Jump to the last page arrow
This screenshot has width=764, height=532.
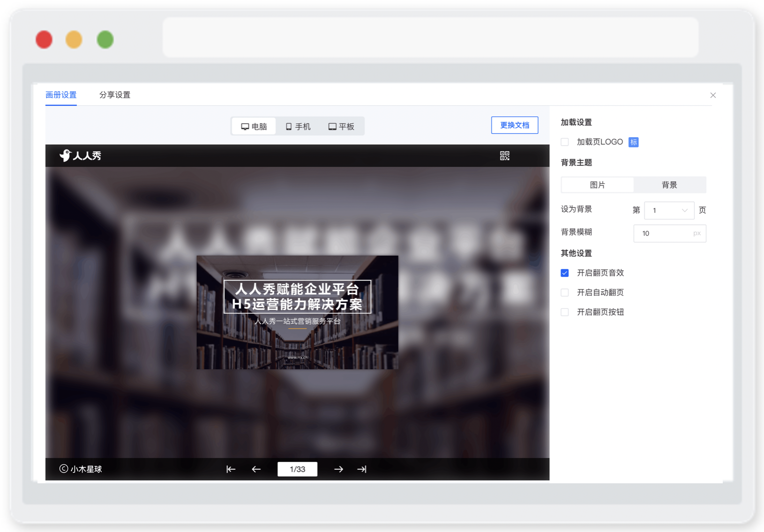(x=362, y=469)
